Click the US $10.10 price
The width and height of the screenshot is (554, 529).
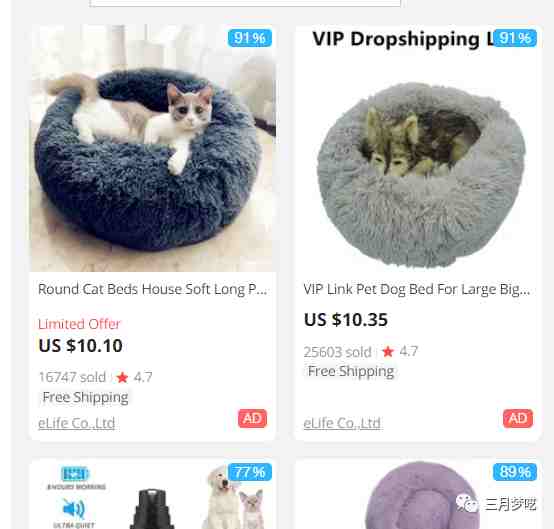click(81, 345)
